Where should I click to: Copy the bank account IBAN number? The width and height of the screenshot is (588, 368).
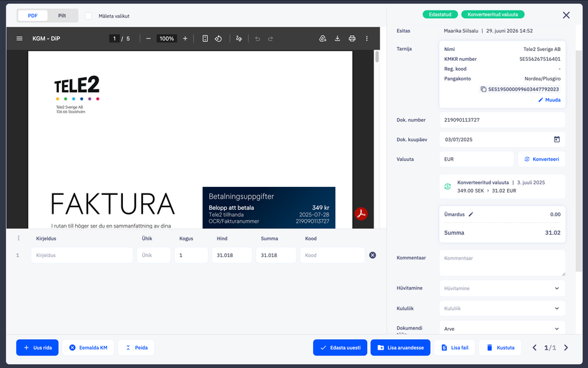(483, 90)
